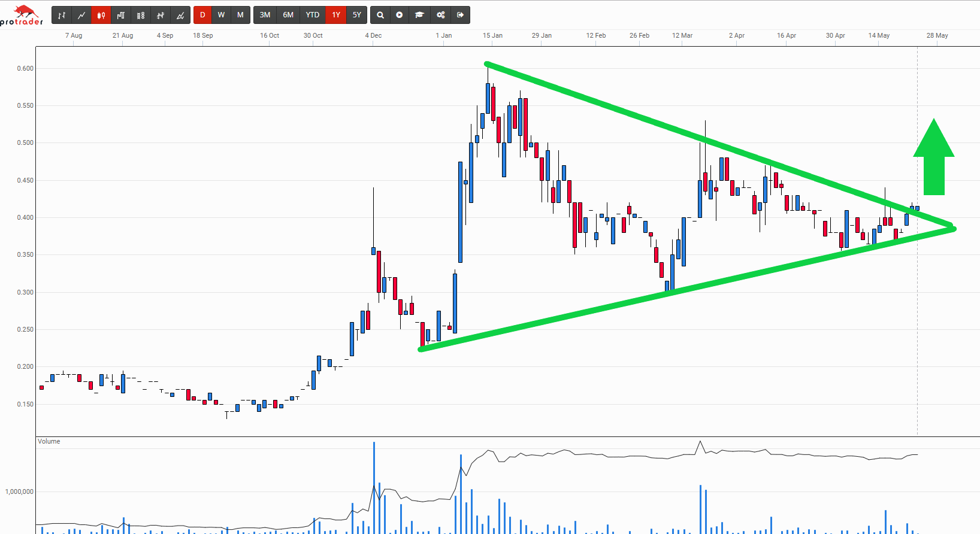Image resolution: width=980 pixels, height=534 pixels.
Task: Click the 7 Aug date label
Action: pyautogui.click(x=74, y=35)
